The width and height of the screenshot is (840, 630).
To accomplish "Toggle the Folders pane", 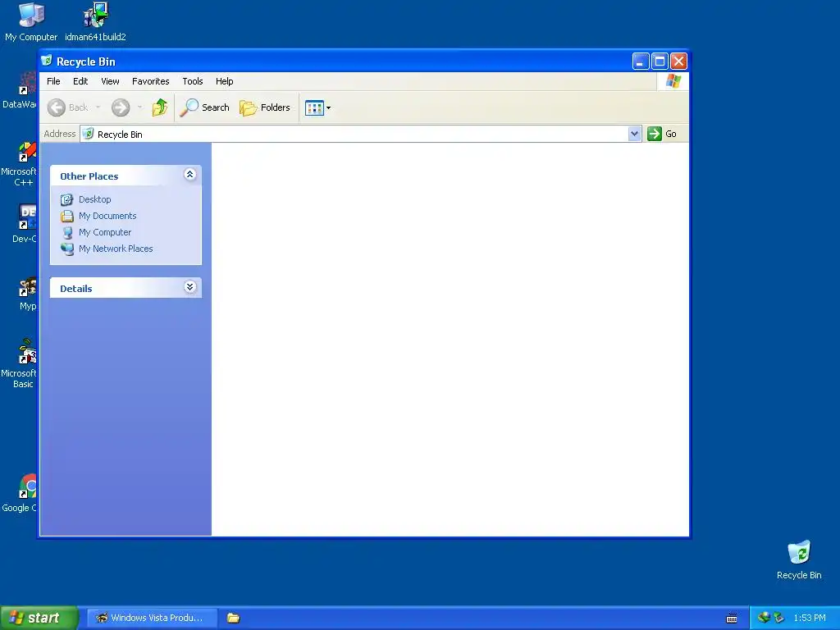I will (265, 107).
